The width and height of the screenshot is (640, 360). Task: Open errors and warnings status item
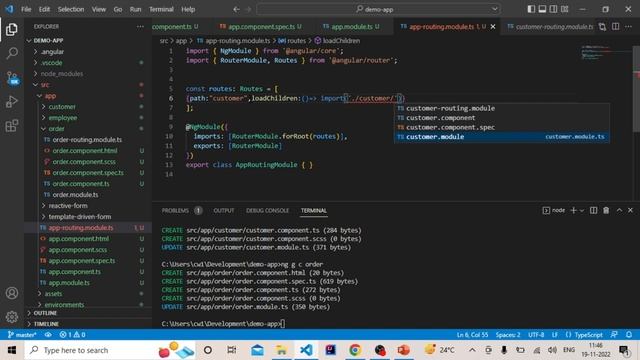[72, 335]
